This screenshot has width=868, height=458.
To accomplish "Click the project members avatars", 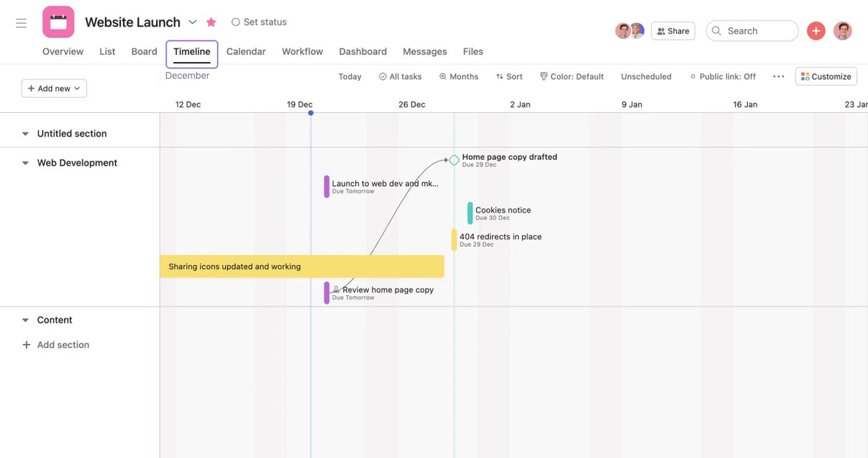I will [x=629, y=30].
